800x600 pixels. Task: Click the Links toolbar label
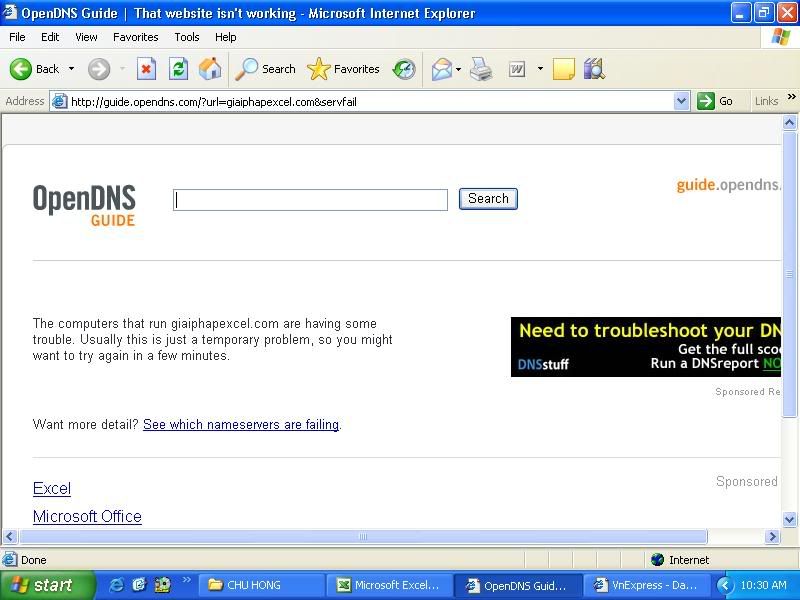tap(766, 101)
